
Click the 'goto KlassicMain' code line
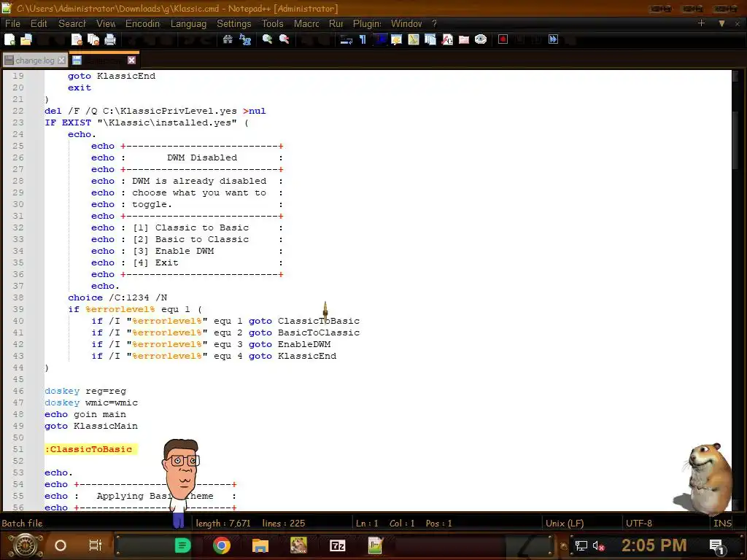click(x=91, y=426)
